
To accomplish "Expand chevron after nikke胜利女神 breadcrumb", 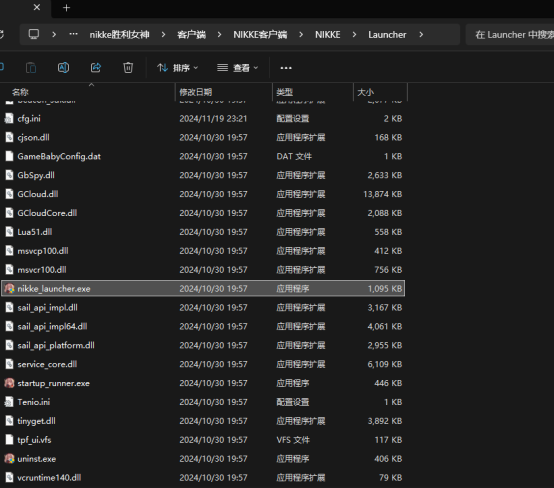I will click(x=163, y=35).
